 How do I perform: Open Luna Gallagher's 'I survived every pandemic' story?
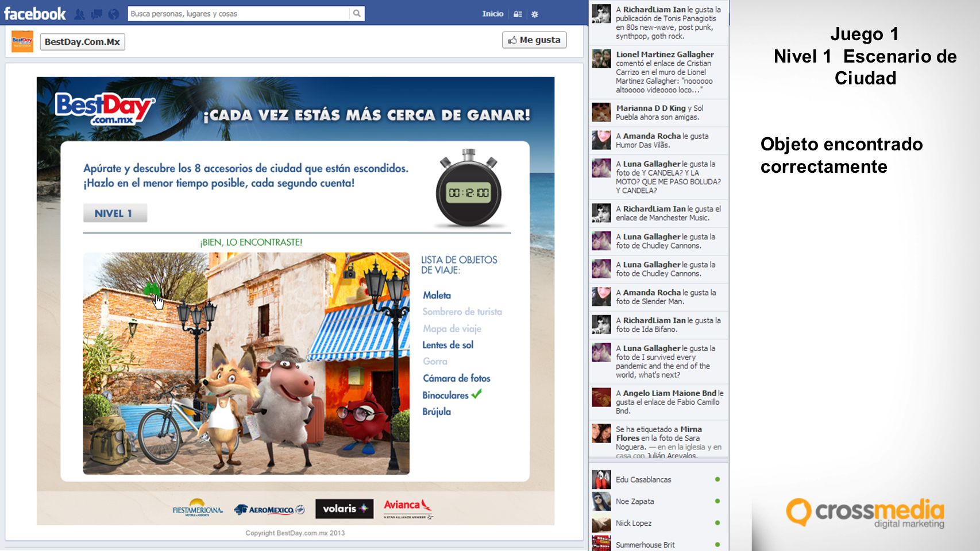coord(659,361)
